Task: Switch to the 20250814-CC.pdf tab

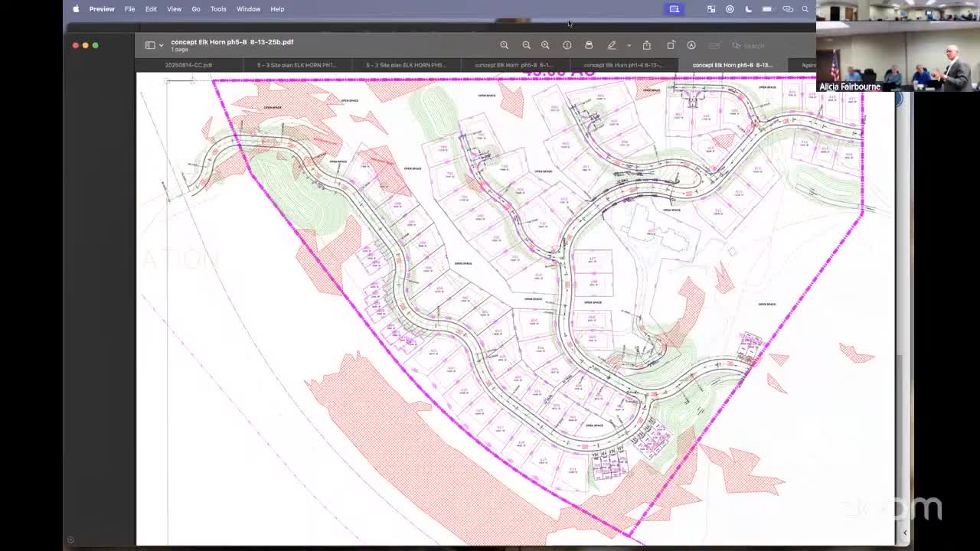Action: pos(188,65)
